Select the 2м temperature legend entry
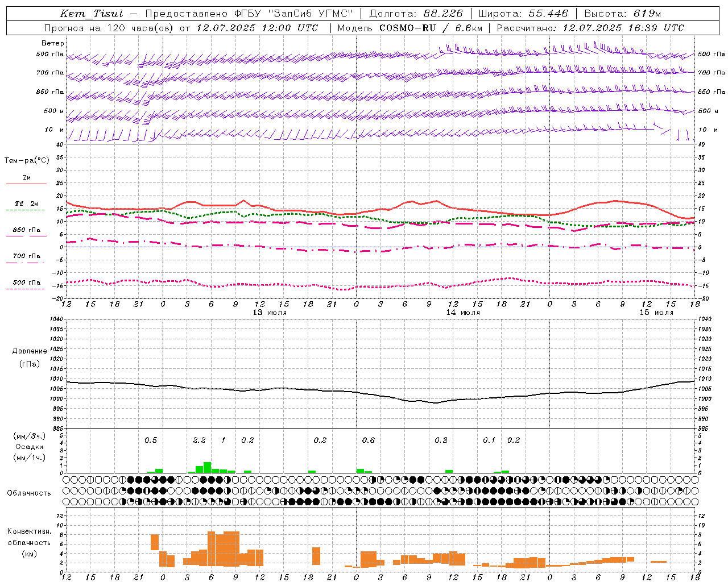The width and height of the screenshot is (728, 582). pyautogui.click(x=27, y=177)
